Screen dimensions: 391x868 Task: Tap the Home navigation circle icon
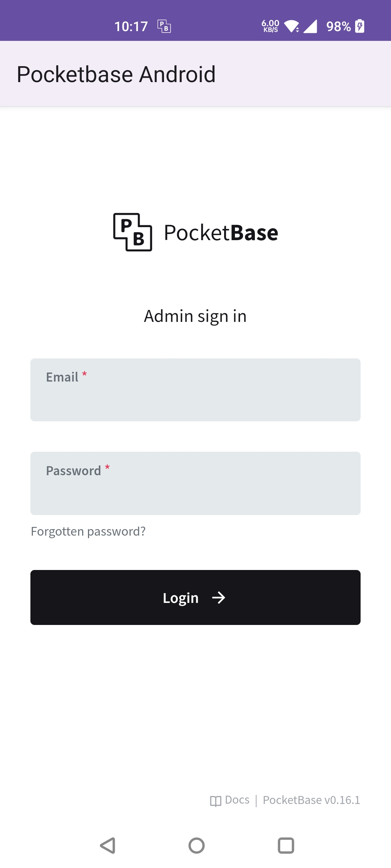pyautogui.click(x=195, y=845)
